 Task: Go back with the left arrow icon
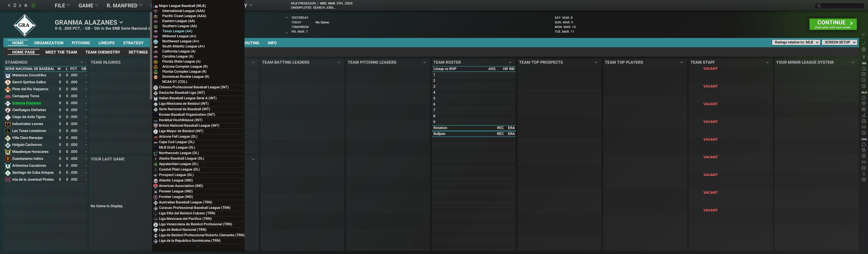[9, 5]
